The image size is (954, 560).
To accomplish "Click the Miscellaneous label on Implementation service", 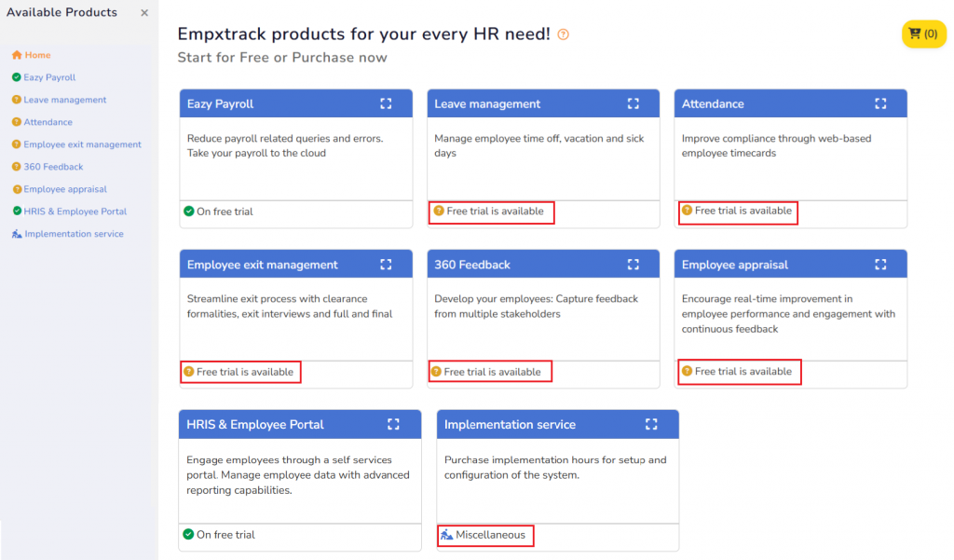I will [490, 535].
